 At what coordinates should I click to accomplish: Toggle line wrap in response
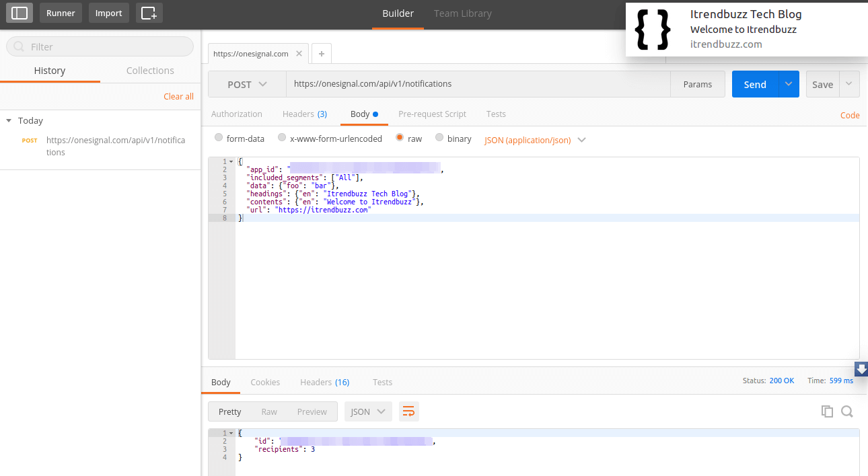click(x=408, y=411)
